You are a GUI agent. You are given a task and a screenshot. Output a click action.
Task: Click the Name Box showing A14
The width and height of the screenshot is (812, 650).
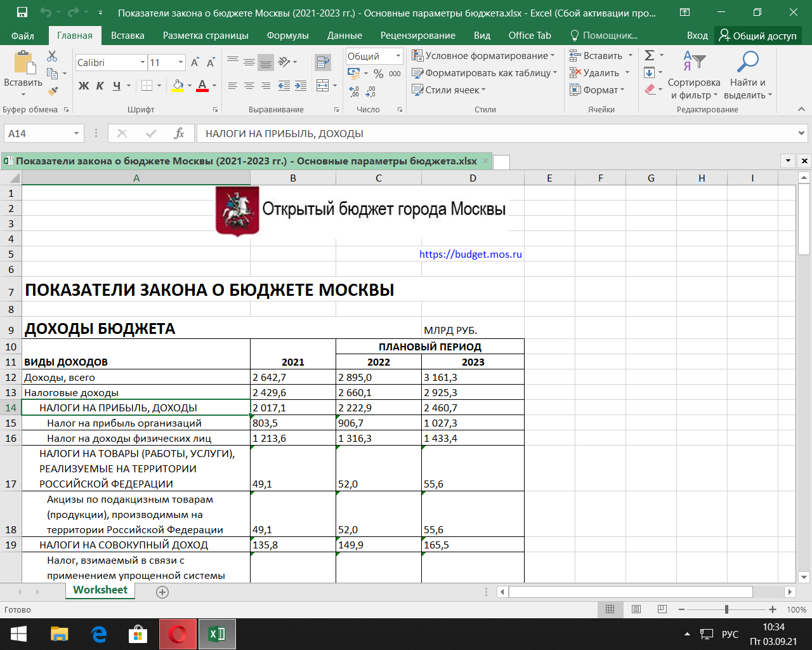tap(44, 133)
